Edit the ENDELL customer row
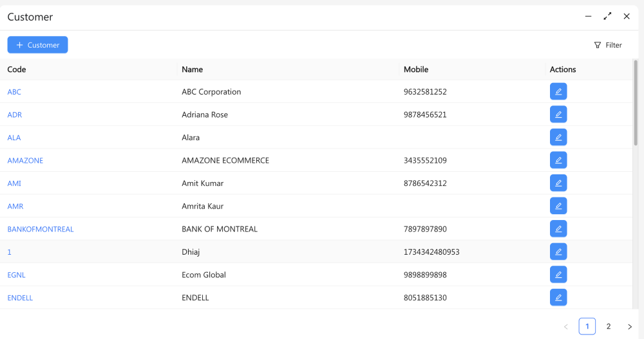Viewport: 644px width, 339px height. (558, 297)
